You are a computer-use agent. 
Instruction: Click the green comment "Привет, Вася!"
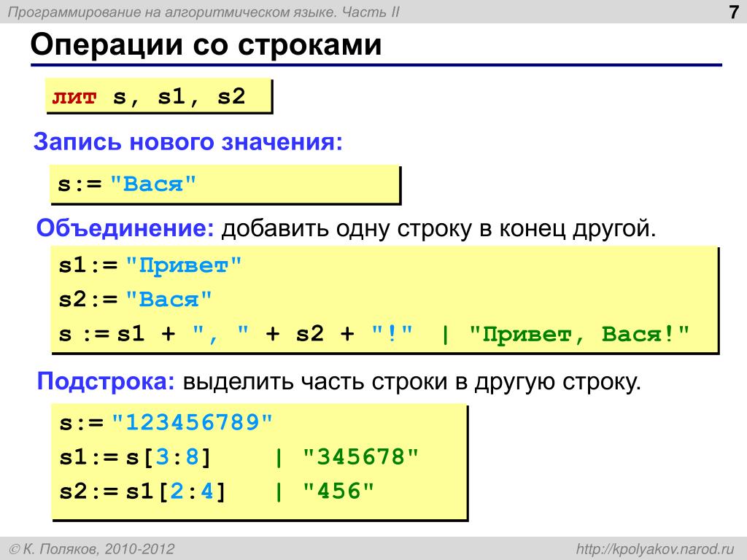(x=579, y=334)
